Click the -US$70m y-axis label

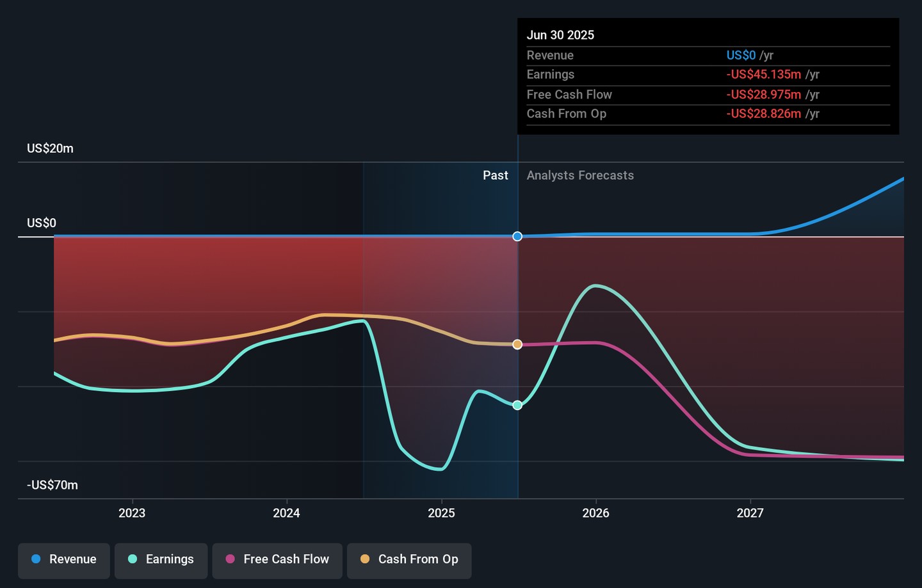(x=53, y=485)
